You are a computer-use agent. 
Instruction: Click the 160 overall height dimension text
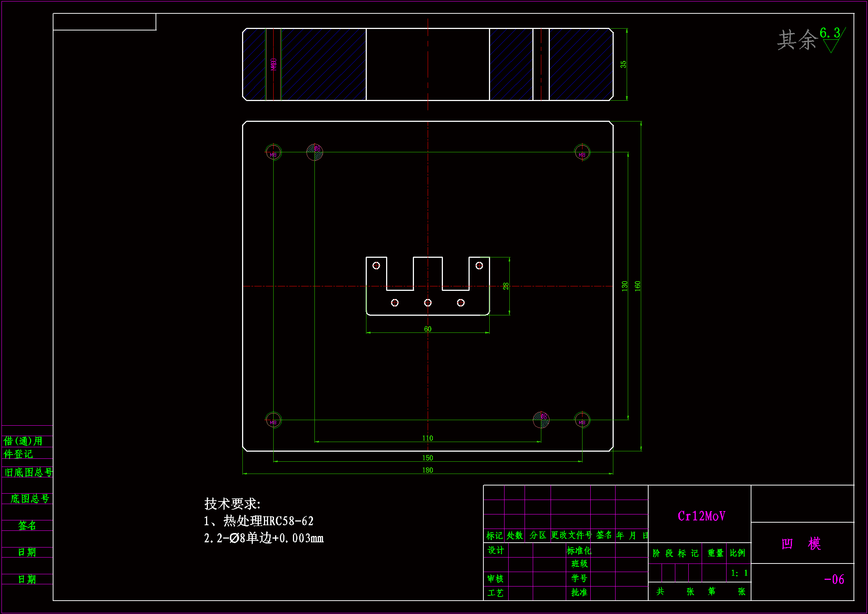click(637, 286)
